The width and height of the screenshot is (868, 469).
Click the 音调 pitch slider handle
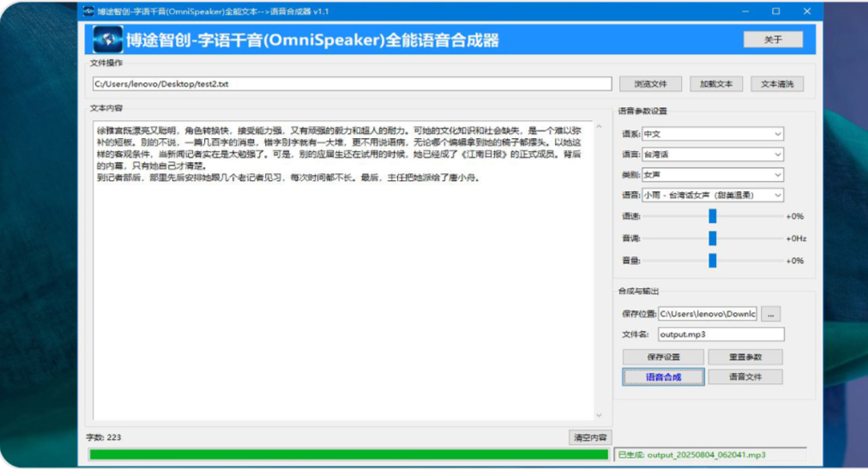713,238
